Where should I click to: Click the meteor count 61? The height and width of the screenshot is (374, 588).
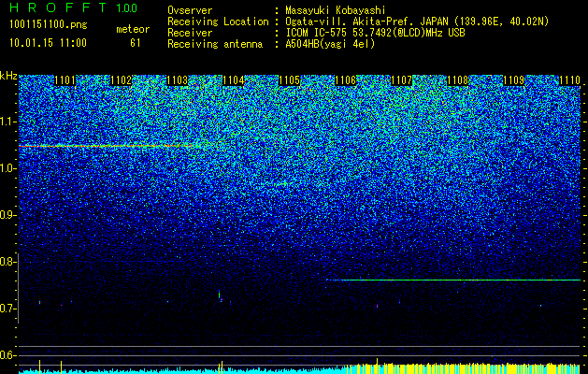point(136,43)
